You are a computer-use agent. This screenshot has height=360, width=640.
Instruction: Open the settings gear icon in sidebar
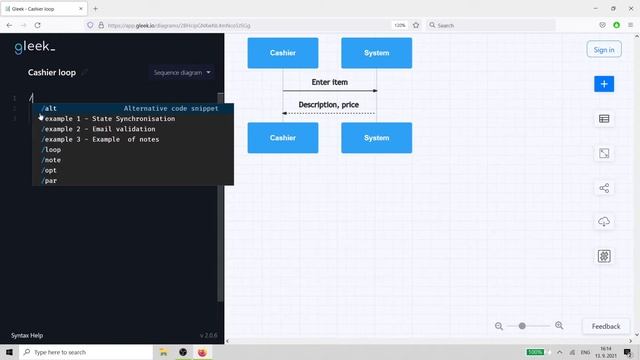[604, 256]
